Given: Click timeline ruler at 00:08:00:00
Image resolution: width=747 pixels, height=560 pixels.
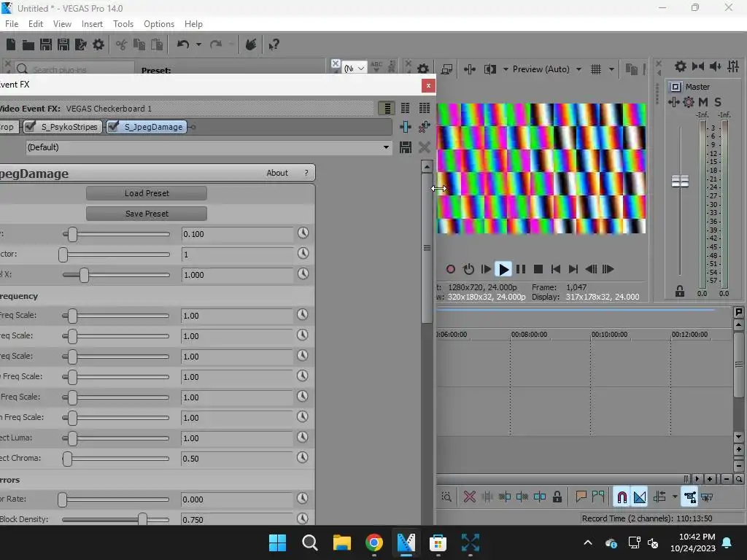Looking at the screenshot, I should [529, 334].
